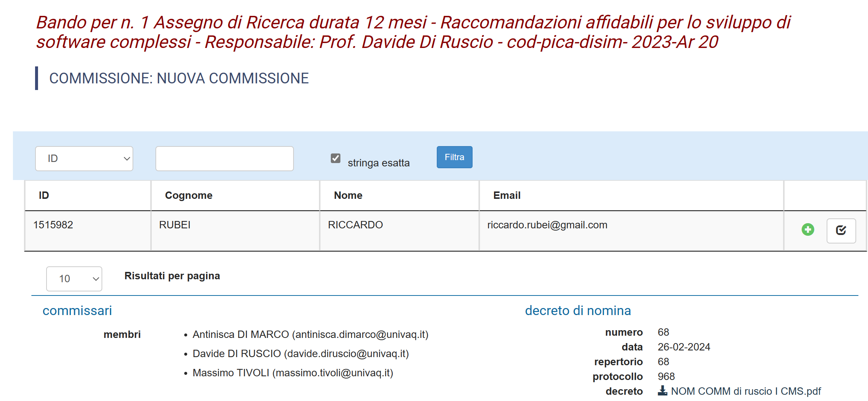The width and height of the screenshot is (868, 401).
Task: Click member Davide DI RUSCIO entry
Action: 301,354
